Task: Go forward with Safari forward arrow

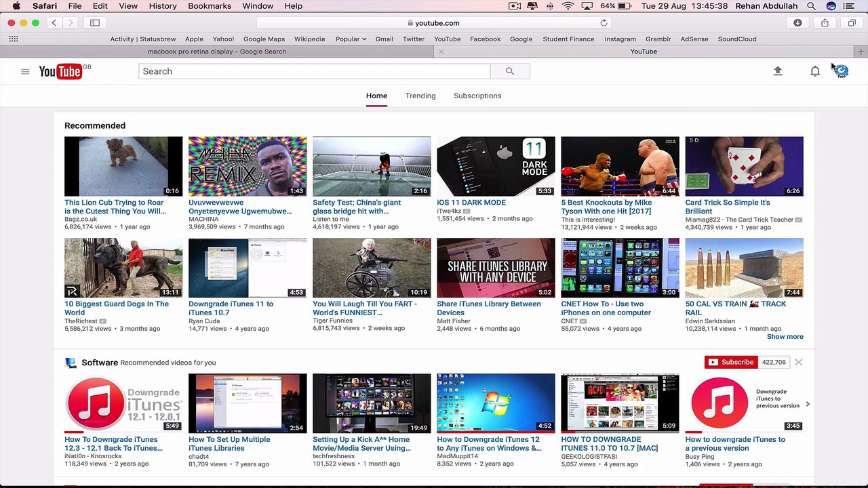Action: 71,23
